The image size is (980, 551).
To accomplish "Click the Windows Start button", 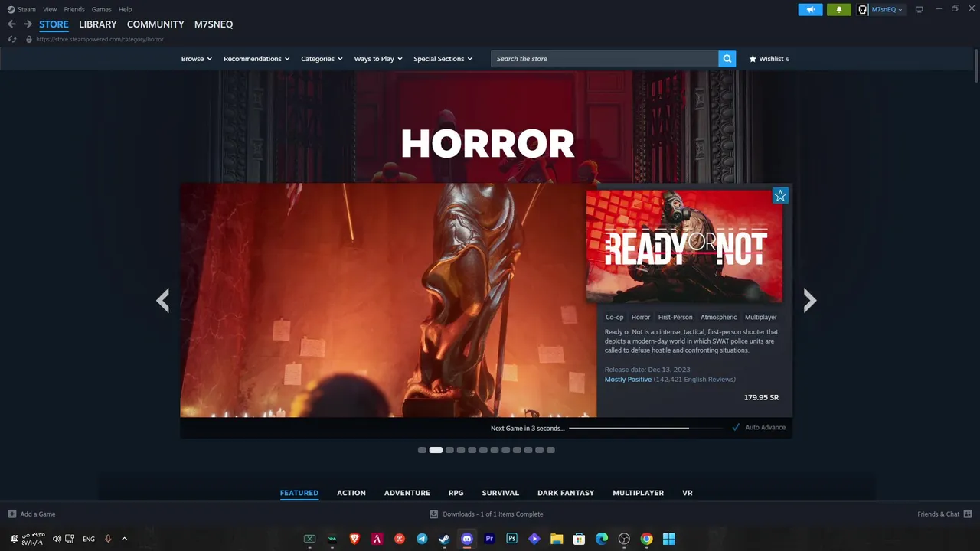I will (668, 539).
